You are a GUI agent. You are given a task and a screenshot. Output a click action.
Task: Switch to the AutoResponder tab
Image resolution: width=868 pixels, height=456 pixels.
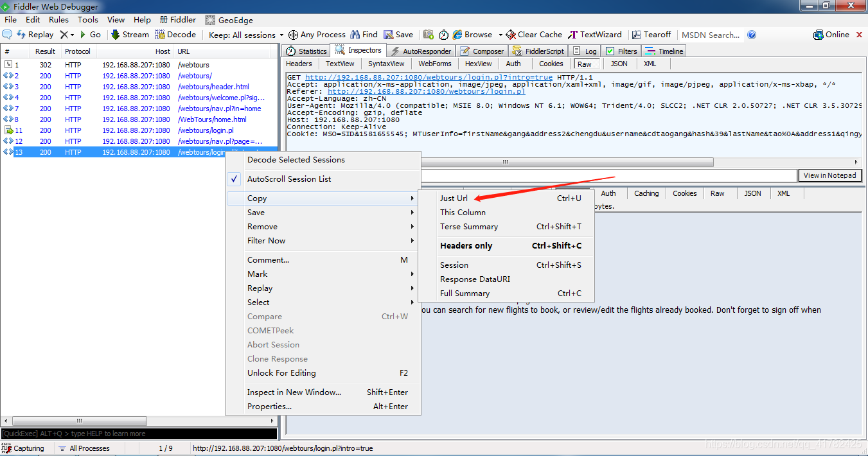421,51
